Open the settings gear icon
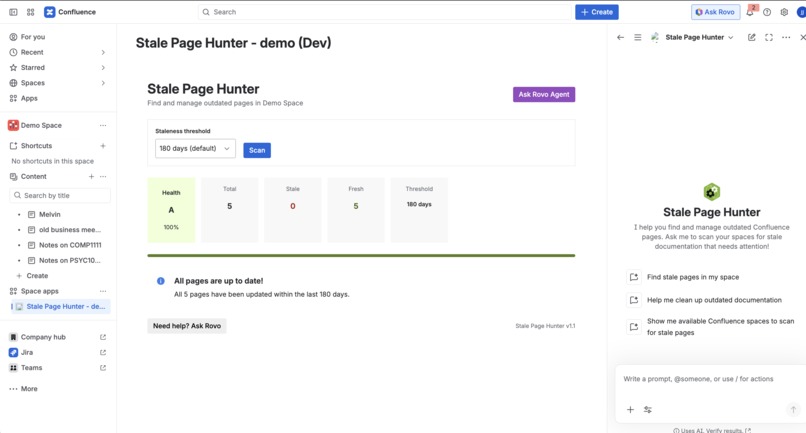This screenshot has width=806, height=433. tap(784, 12)
